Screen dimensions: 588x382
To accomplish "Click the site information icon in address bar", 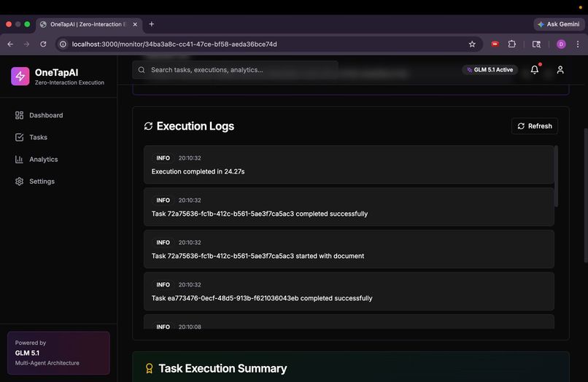I will pyautogui.click(x=63, y=44).
